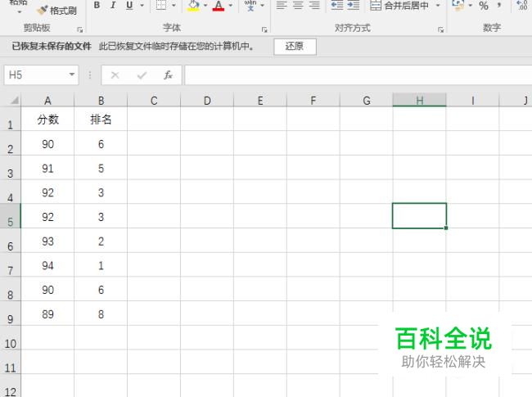
Task: Click the rank cell showing 1
Action: coord(101,265)
